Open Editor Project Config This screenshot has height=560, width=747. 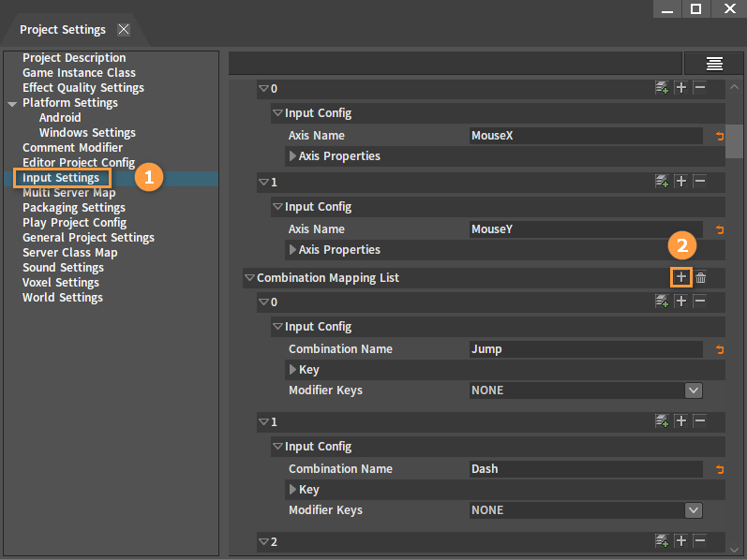pyautogui.click(x=79, y=162)
